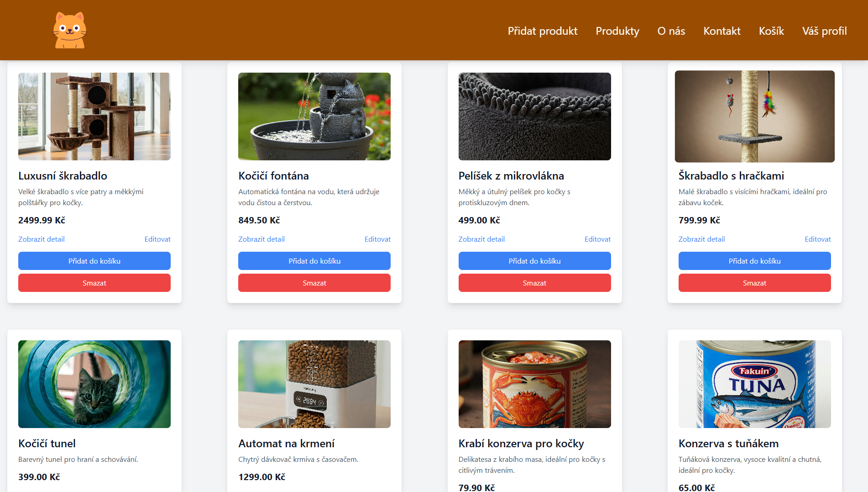The height and width of the screenshot is (492, 868).
Task: Edit the Kočičí fontána product
Action: click(377, 239)
